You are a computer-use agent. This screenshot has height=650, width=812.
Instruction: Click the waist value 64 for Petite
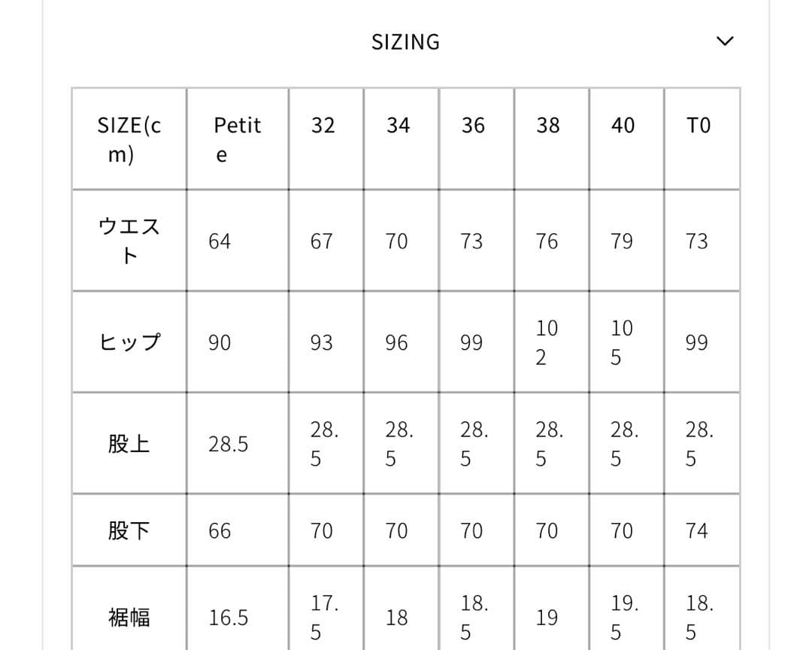(219, 241)
